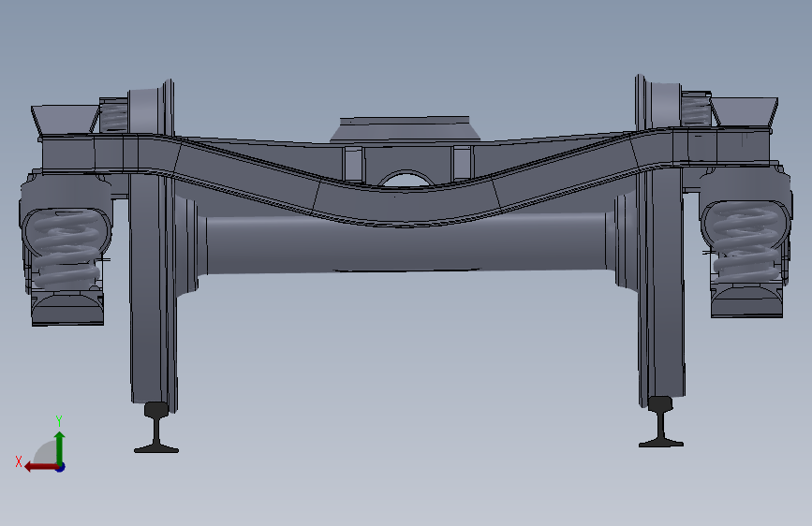Select the right coil spring in the model
The image size is (812, 526).
746,242
